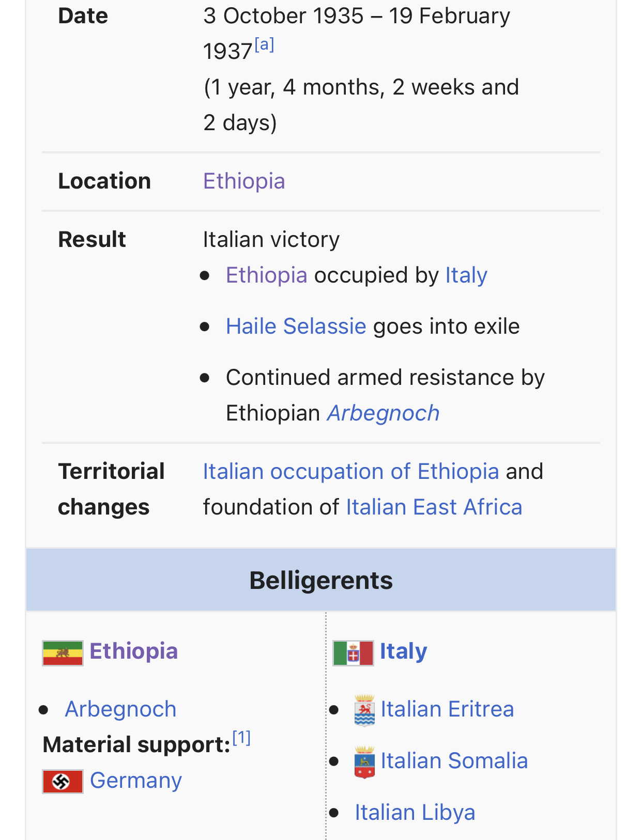Open the Italian Libya link
Viewport: 642px width, 840px height.
click(x=415, y=812)
